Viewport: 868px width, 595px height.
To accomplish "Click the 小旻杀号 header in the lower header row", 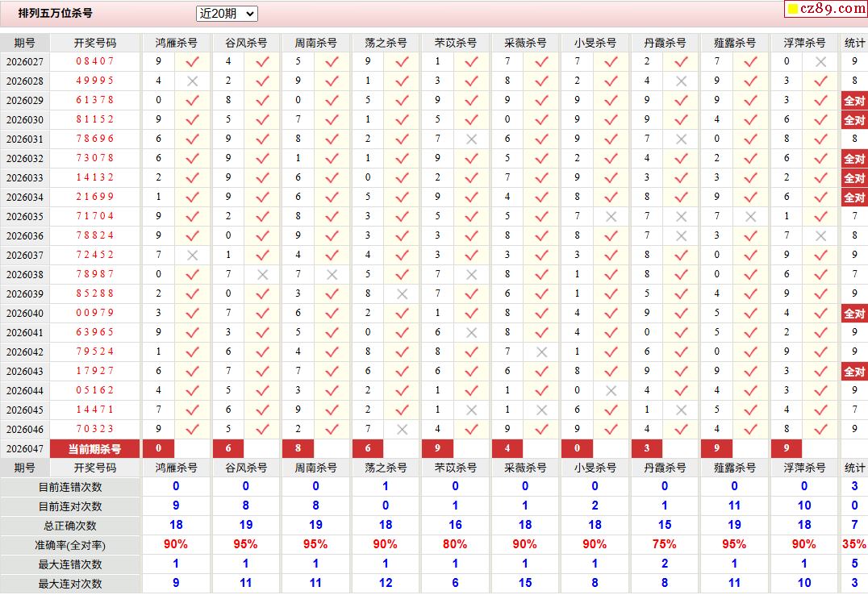I will pos(595,468).
